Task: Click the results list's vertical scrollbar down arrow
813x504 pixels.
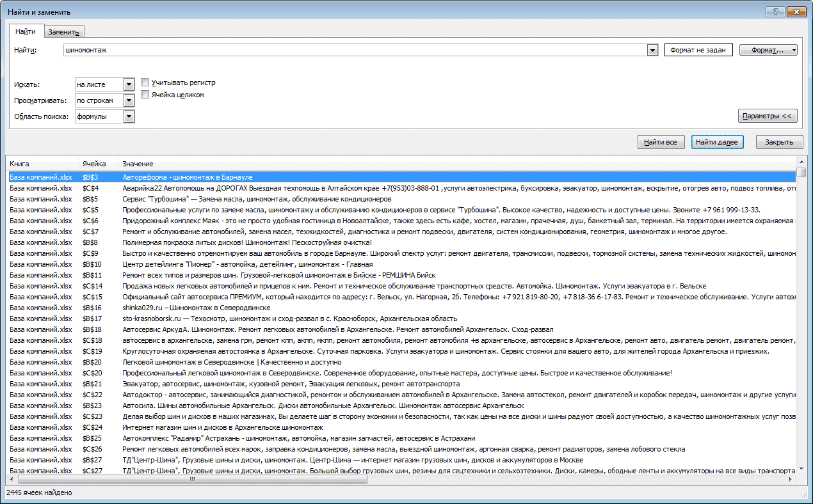Action: tap(801, 469)
